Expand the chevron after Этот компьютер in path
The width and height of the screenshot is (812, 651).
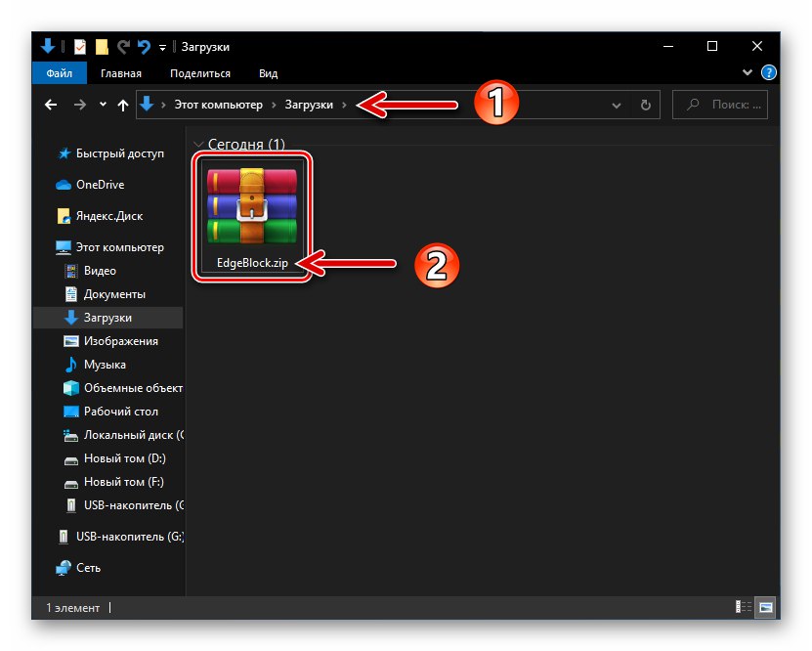pyautogui.click(x=274, y=106)
